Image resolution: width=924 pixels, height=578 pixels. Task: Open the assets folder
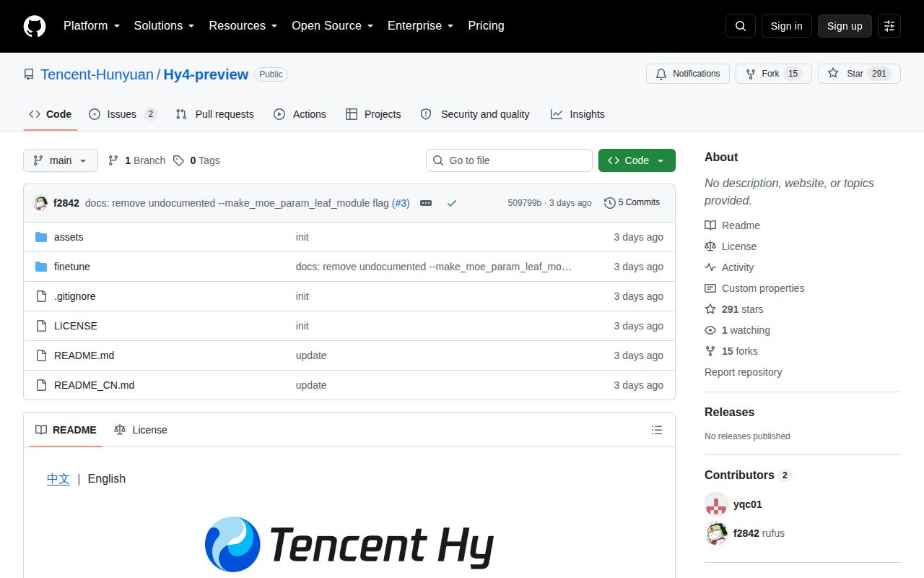[69, 237]
